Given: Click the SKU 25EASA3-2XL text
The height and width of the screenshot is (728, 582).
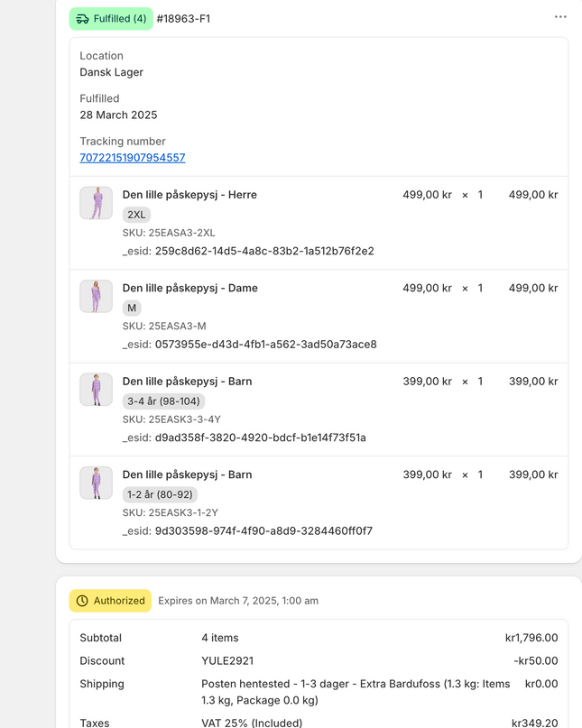Looking at the screenshot, I should click(169, 233).
